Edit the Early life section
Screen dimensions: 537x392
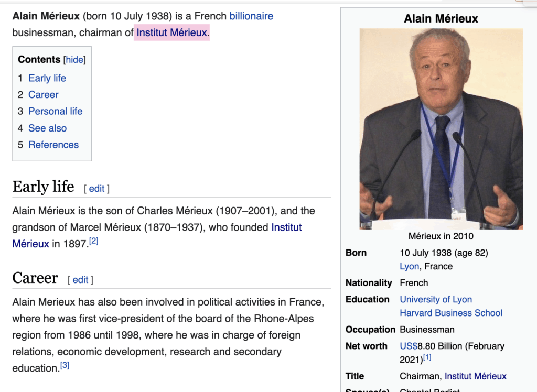point(96,189)
